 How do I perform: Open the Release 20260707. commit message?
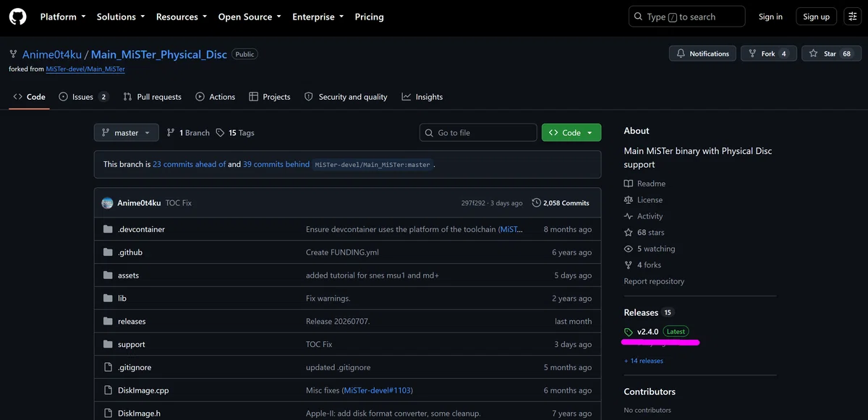(338, 322)
